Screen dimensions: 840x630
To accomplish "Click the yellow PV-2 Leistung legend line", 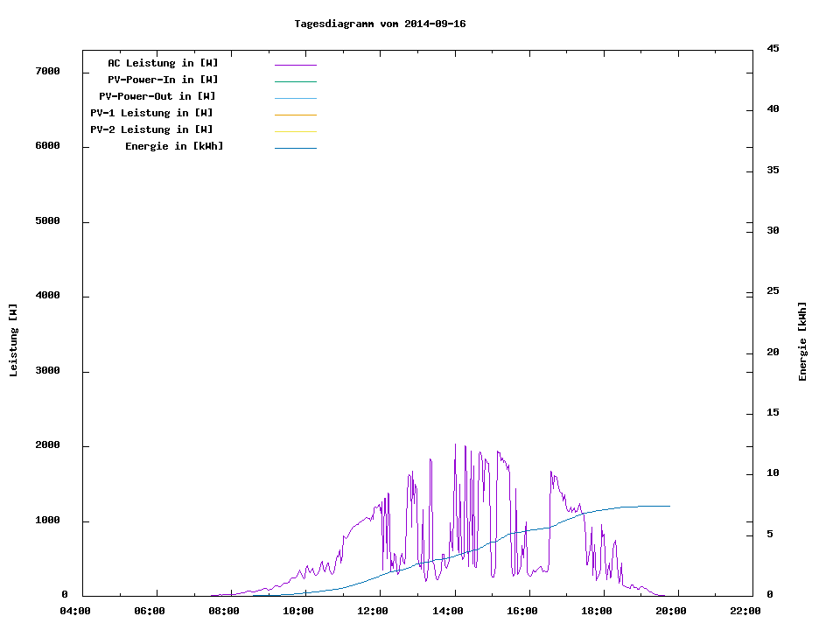I will click(x=295, y=131).
